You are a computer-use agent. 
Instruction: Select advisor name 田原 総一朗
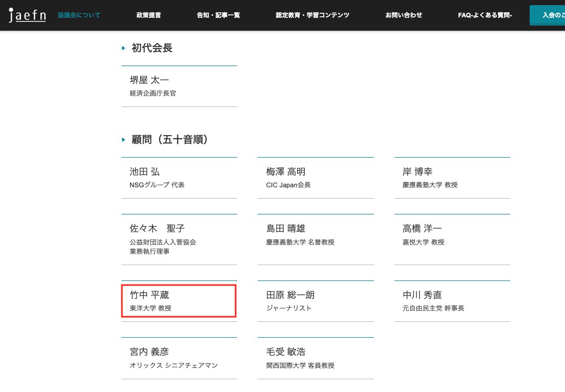(290, 295)
